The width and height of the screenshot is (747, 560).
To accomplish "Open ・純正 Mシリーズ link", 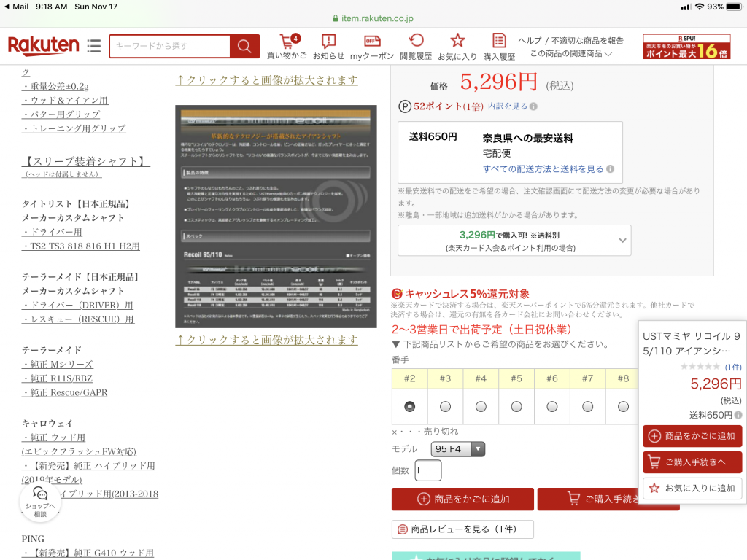I will point(57,365).
